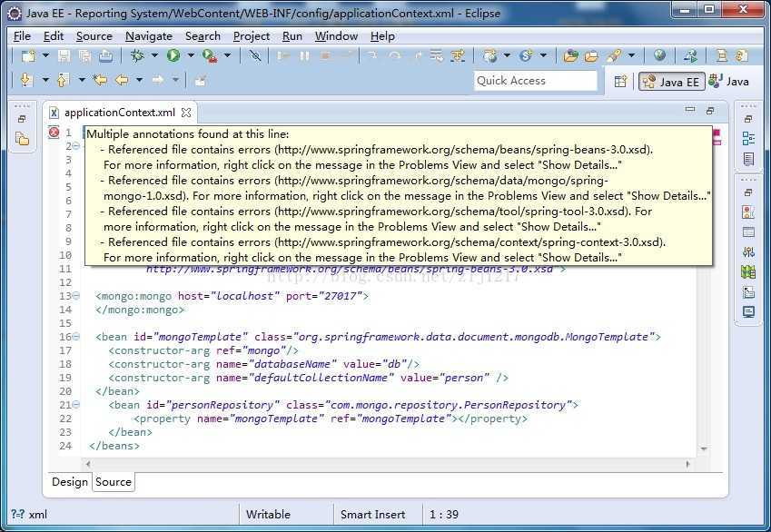This screenshot has height=532, width=771.
Task: Collapse the fold marker on line 2
Action: [x=76, y=145]
